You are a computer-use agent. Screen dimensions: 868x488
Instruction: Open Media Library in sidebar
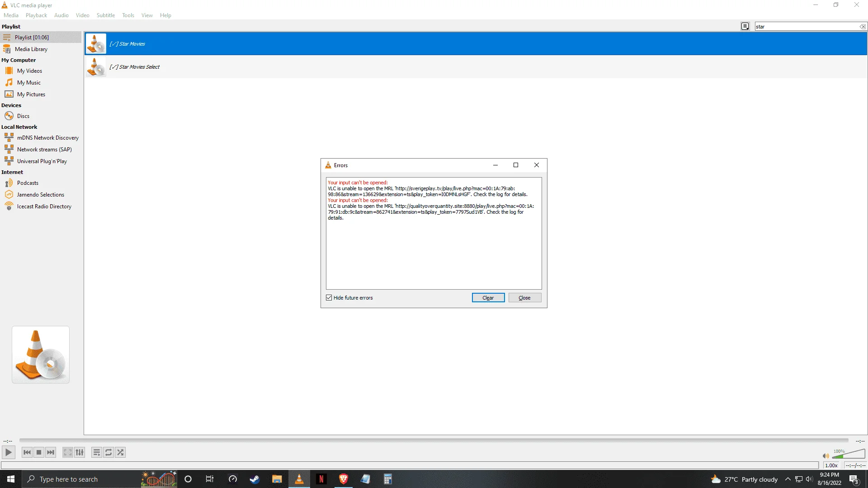(x=41, y=49)
